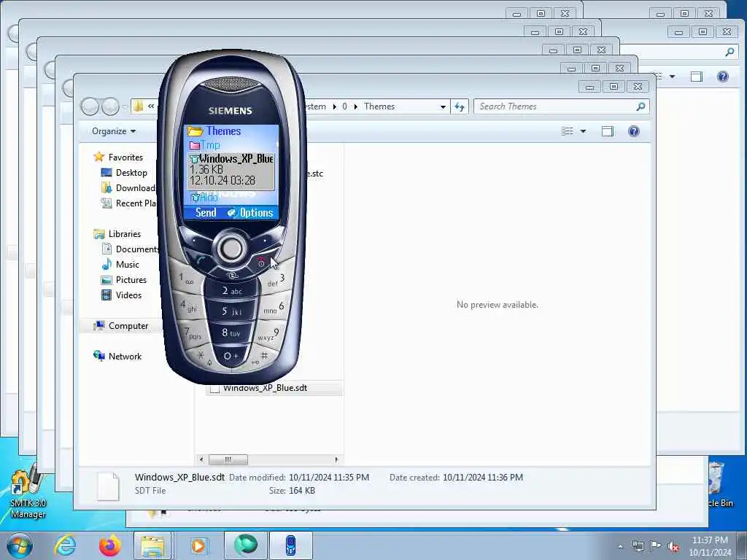Refresh the Themes folder view
The width and height of the screenshot is (747, 560).
pos(460,106)
